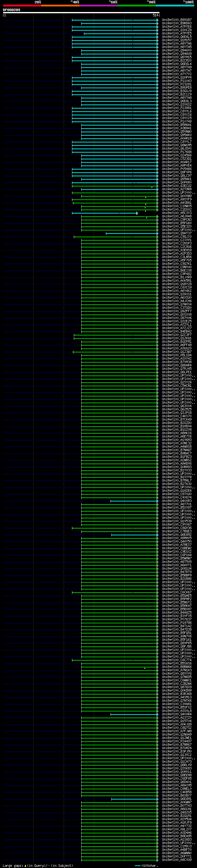This screenshot has height=868, width=197.
Task: Select entry UniRef100_A6T701
Action: coord(177,504)
